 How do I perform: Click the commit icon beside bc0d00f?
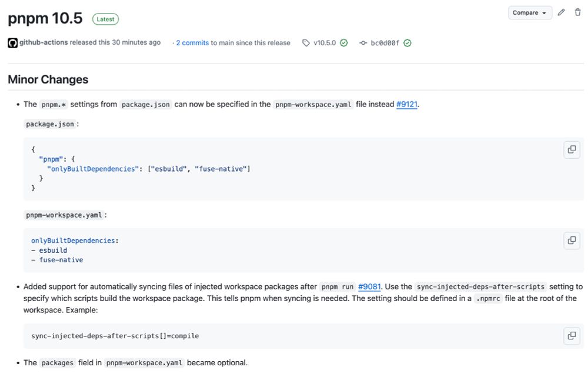[363, 43]
